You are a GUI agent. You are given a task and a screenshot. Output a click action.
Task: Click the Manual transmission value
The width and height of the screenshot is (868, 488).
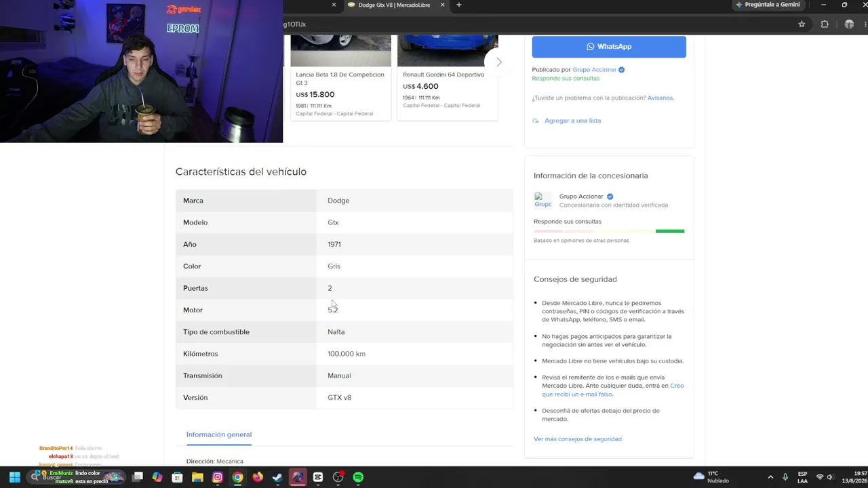tap(339, 375)
